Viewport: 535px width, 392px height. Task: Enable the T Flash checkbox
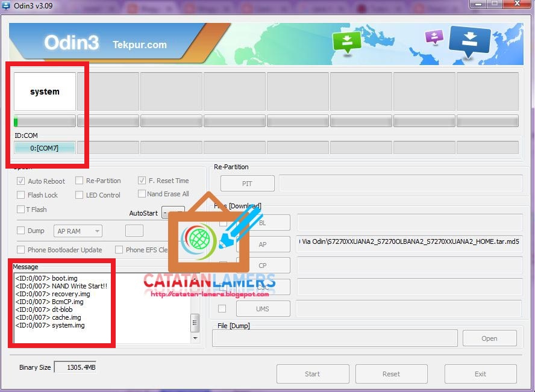click(x=20, y=210)
